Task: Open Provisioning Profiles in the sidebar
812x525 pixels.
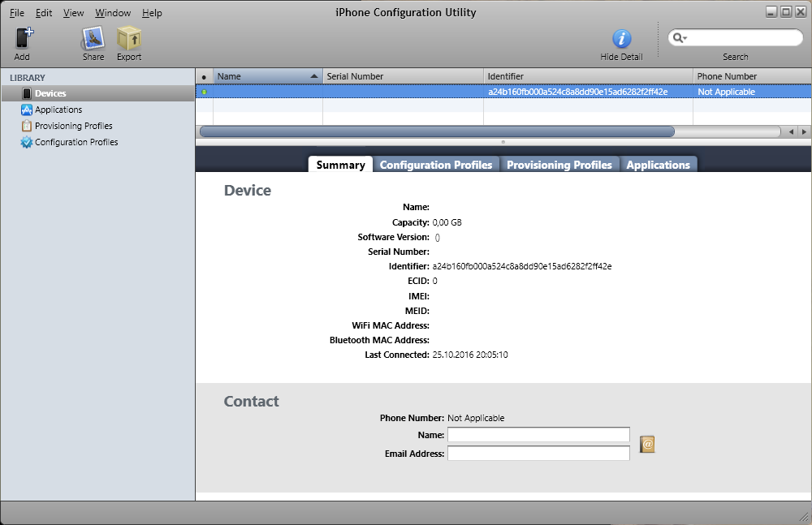Action: (x=73, y=126)
